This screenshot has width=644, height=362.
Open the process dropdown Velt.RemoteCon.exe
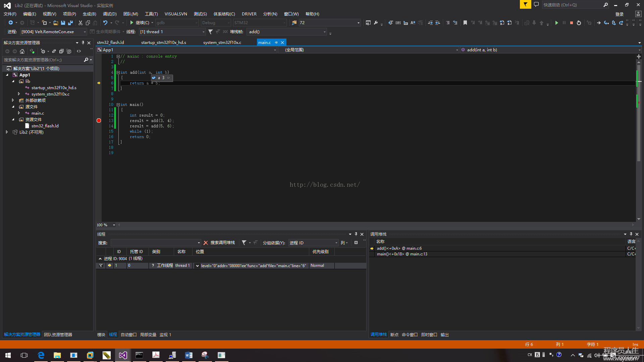[x=53, y=32]
